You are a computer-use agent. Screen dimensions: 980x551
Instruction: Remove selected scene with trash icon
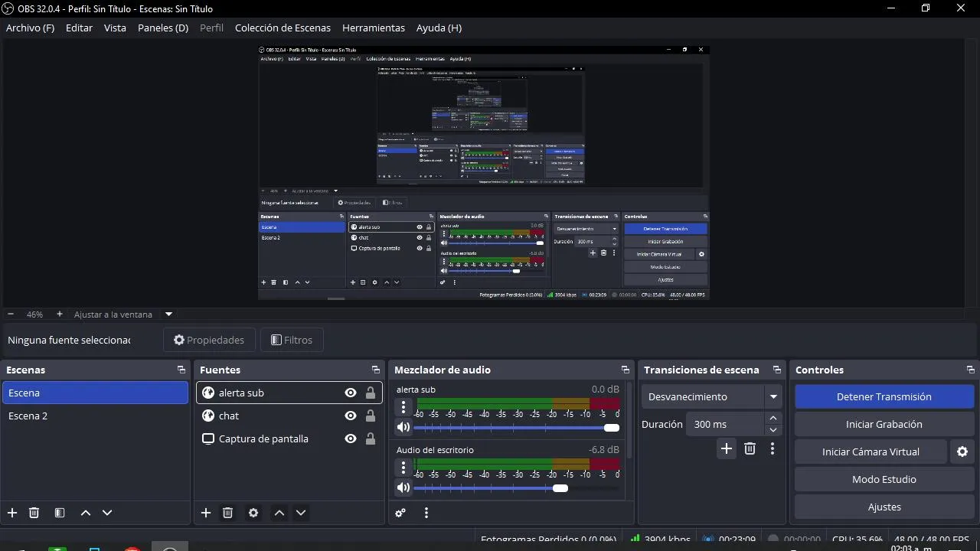click(x=34, y=513)
